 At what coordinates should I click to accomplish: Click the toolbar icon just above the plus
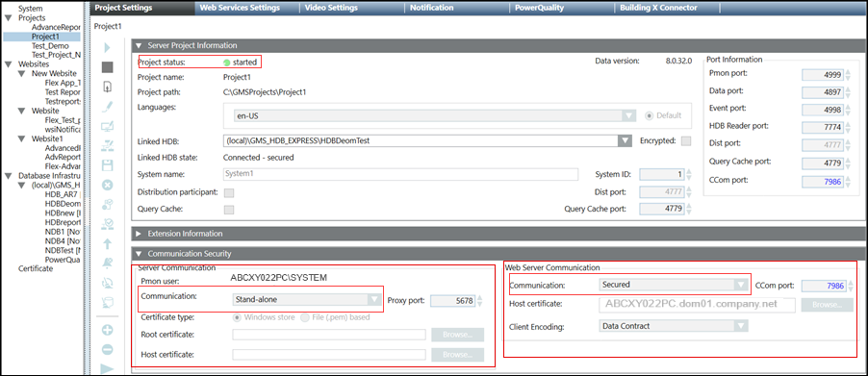108,303
